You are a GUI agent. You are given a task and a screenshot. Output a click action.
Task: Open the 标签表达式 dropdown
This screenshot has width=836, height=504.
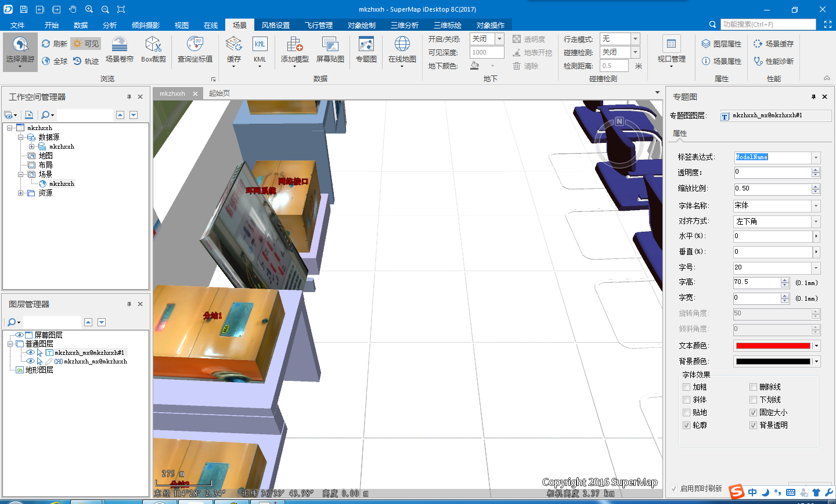pos(816,157)
